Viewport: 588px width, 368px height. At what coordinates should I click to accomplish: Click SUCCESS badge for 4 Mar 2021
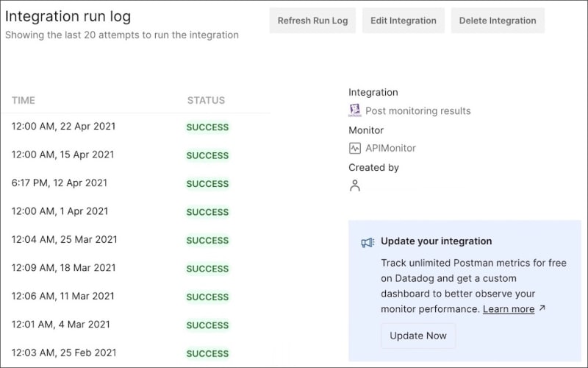click(207, 325)
